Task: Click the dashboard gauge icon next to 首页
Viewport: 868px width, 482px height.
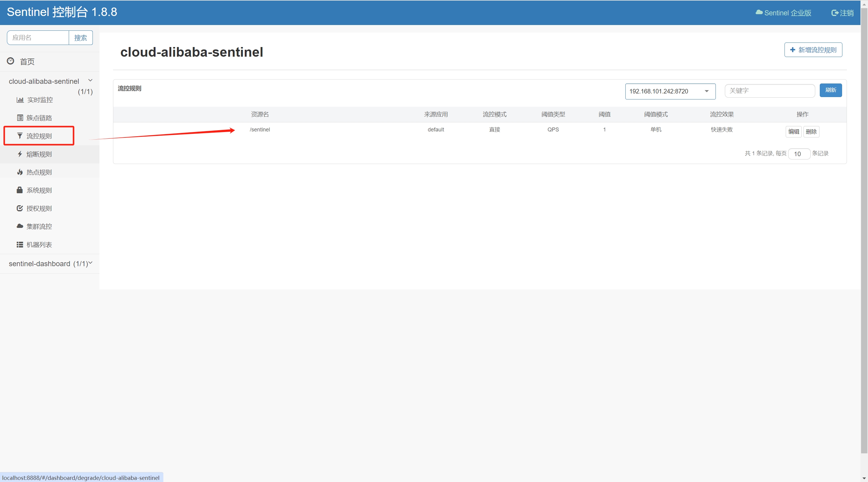Action: 11,61
